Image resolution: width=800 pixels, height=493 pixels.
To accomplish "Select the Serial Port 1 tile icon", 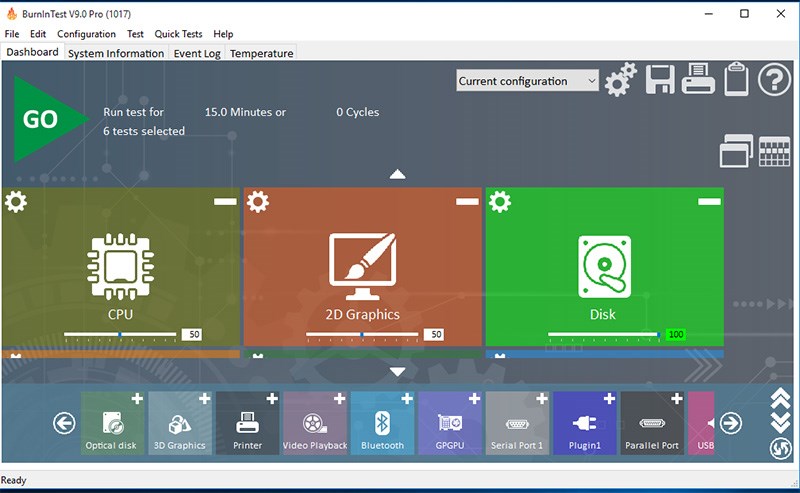I will point(517,423).
